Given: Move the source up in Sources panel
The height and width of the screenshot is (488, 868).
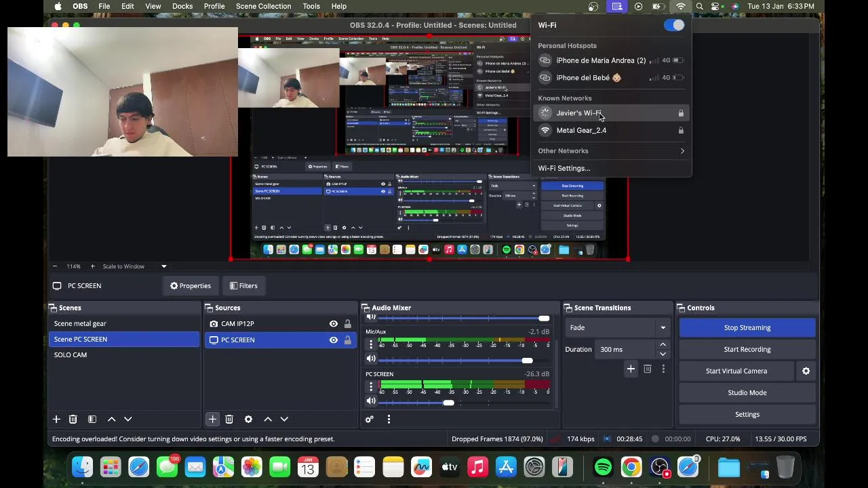Looking at the screenshot, I should click(x=268, y=420).
